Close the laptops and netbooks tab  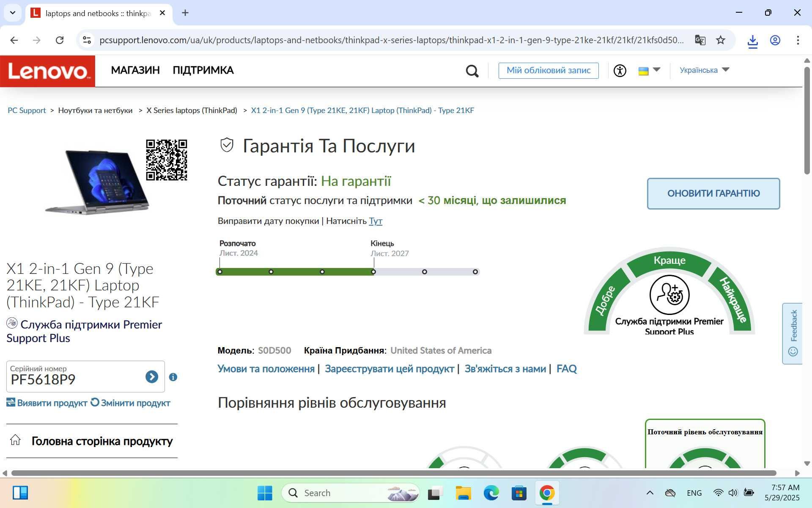click(x=162, y=13)
